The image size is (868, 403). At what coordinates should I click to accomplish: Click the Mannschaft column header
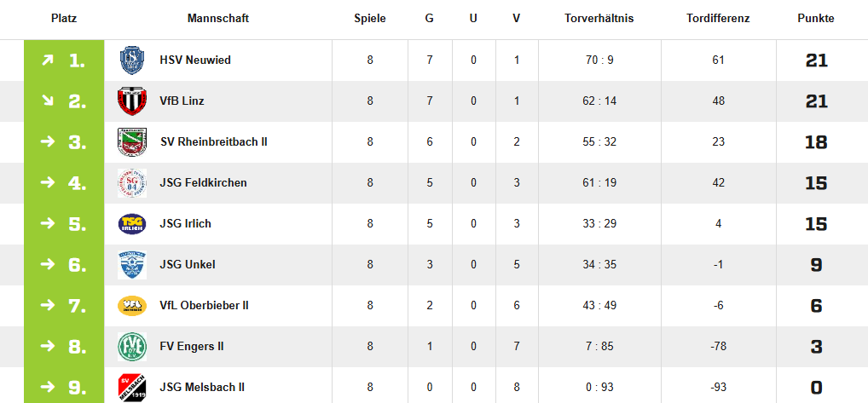(218, 18)
